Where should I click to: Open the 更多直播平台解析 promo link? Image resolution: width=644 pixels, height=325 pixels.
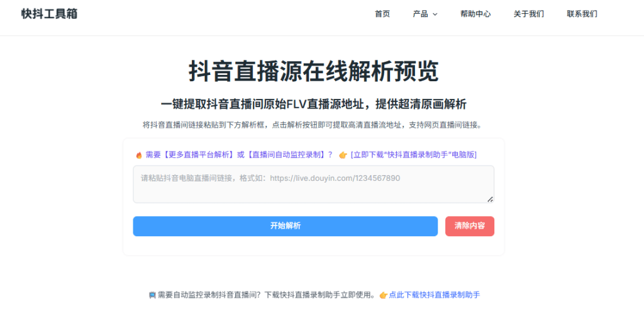click(238, 155)
